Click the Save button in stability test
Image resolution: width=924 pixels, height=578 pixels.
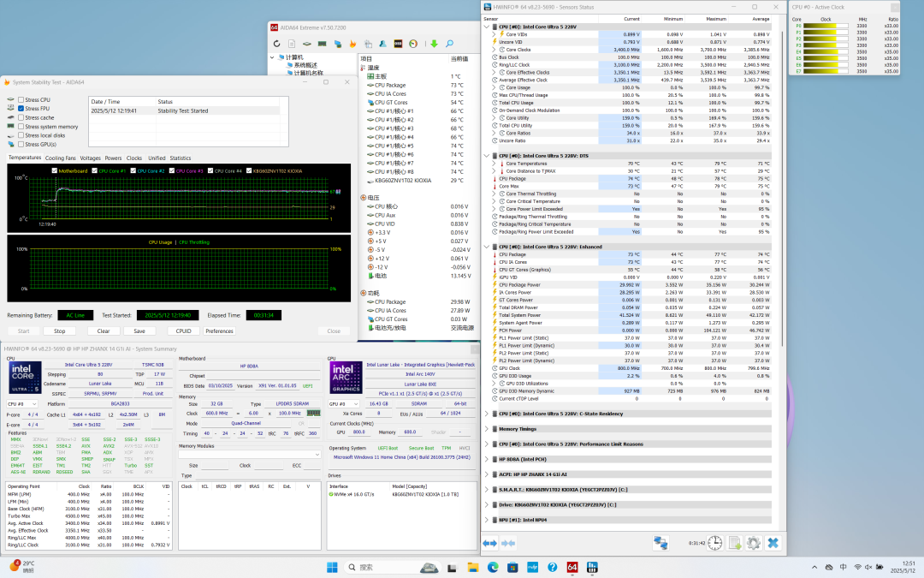(x=139, y=331)
